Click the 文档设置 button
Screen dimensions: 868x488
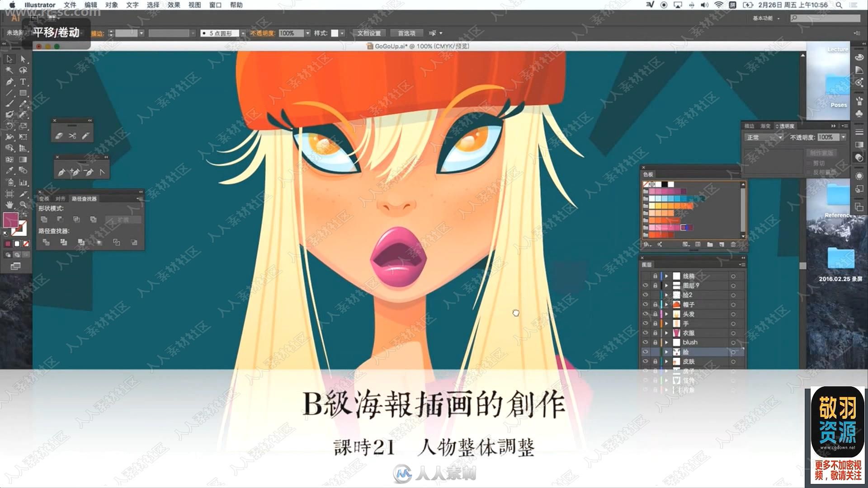(x=369, y=33)
